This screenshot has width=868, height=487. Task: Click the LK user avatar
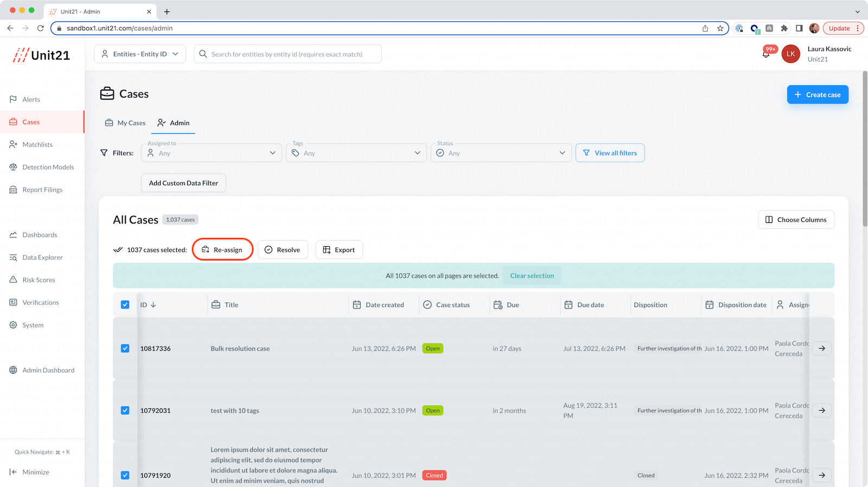pyautogui.click(x=790, y=54)
